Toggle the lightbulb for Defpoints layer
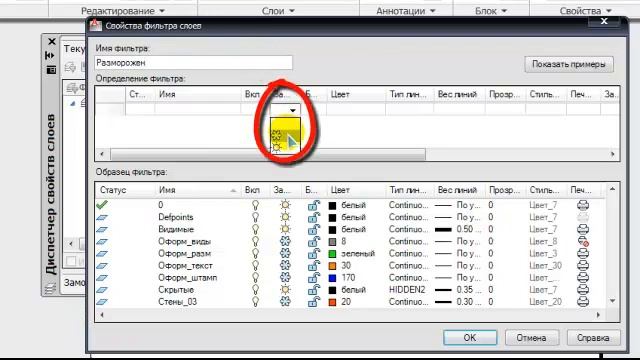Viewport: 640px width, 360px height. point(255,217)
